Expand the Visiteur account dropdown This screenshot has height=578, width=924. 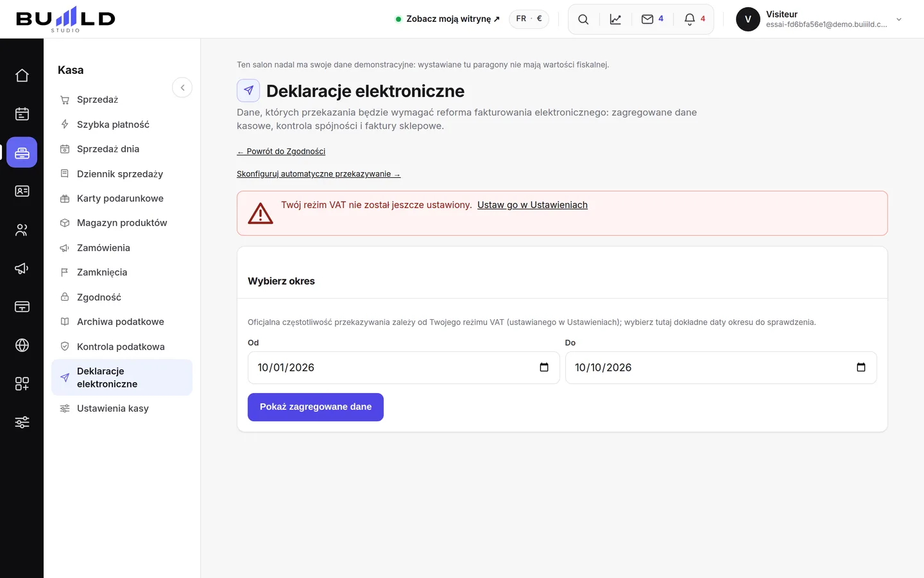point(899,19)
